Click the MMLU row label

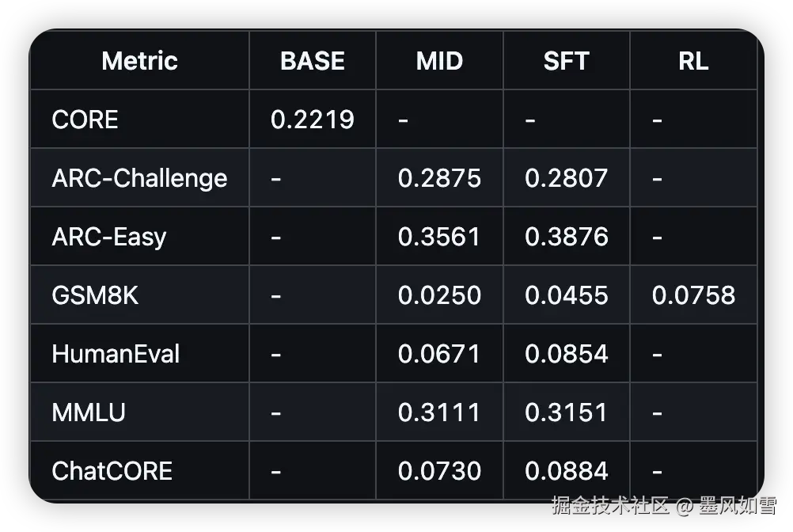pos(89,412)
